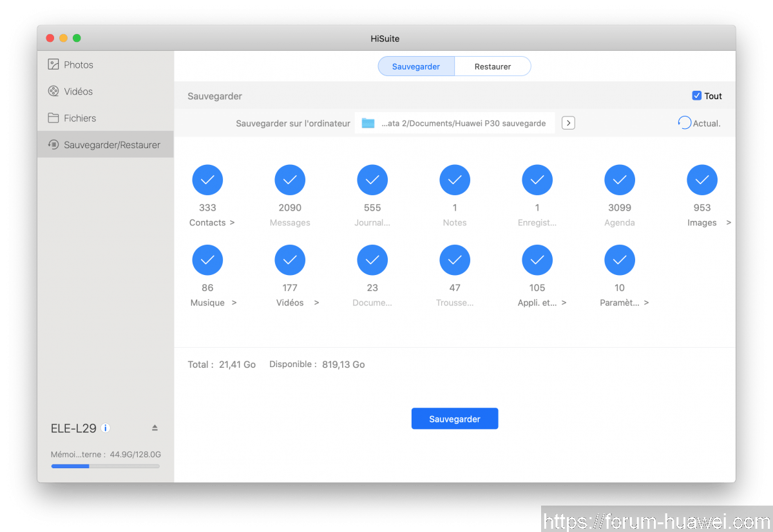
Task: Expand the Musique details arrow
Action: [234, 303]
